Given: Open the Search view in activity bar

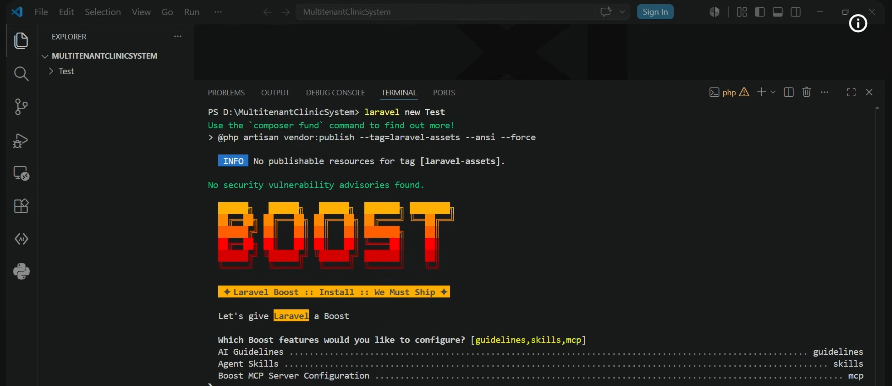Looking at the screenshot, I should 21,73.
